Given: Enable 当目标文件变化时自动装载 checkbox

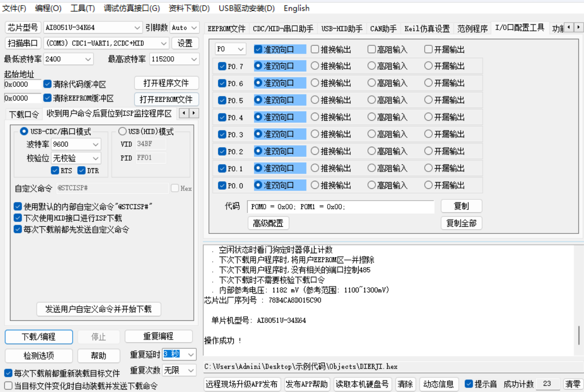Looking at the screenshot, I should tap(8, 385).
